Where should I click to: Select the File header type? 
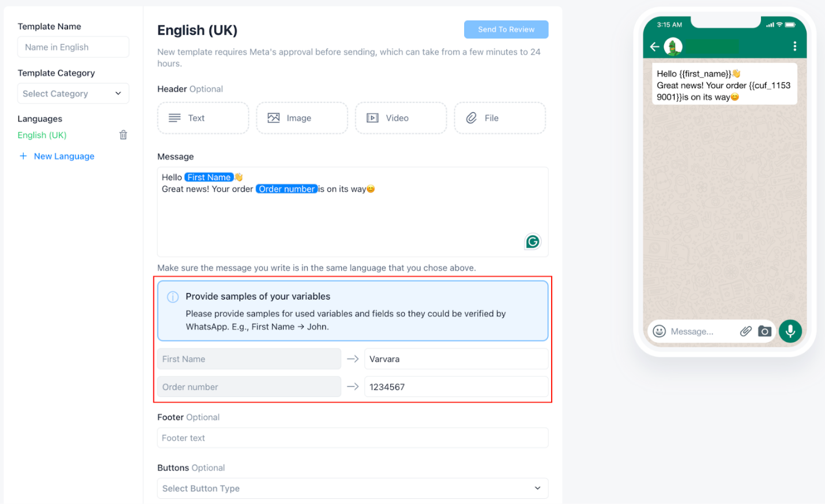coord(499,118)
